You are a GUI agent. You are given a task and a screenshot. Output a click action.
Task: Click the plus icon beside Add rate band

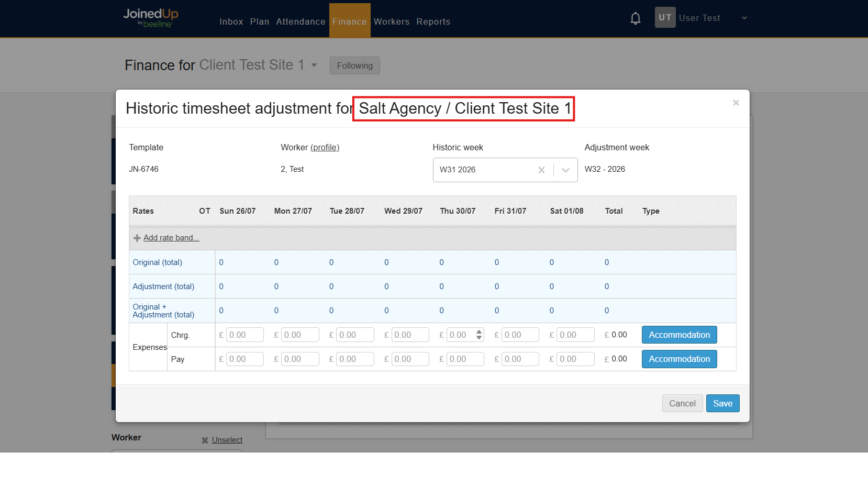click(x=137, y=238)
